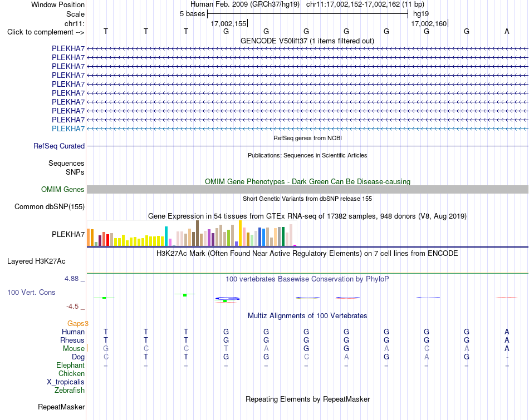The image size is (529, 420).
Task: Open 'Short Genetic Variants from dbSNP release 155'
Action: pos(307,199)
